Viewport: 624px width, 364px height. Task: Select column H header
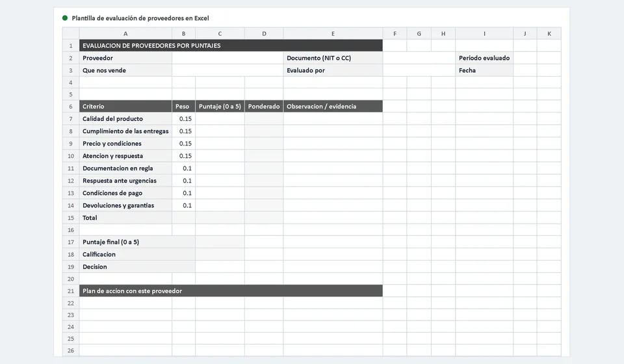[x=443, y=33]
